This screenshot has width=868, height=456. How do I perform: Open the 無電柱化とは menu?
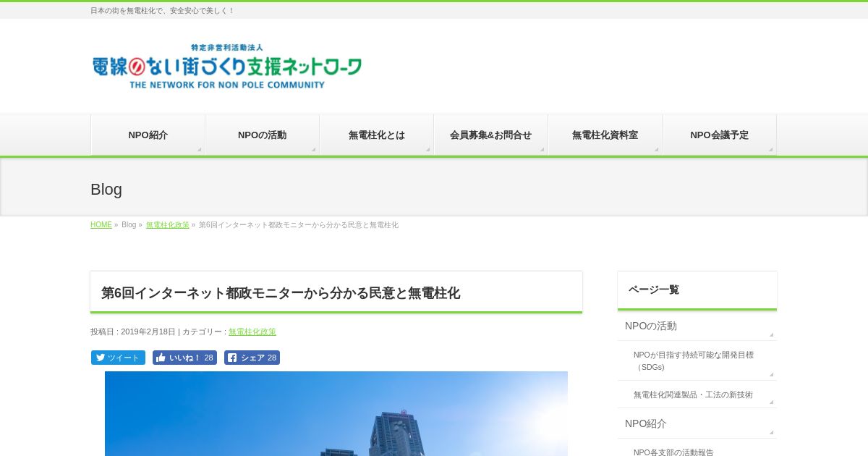(x=377, y=135)
